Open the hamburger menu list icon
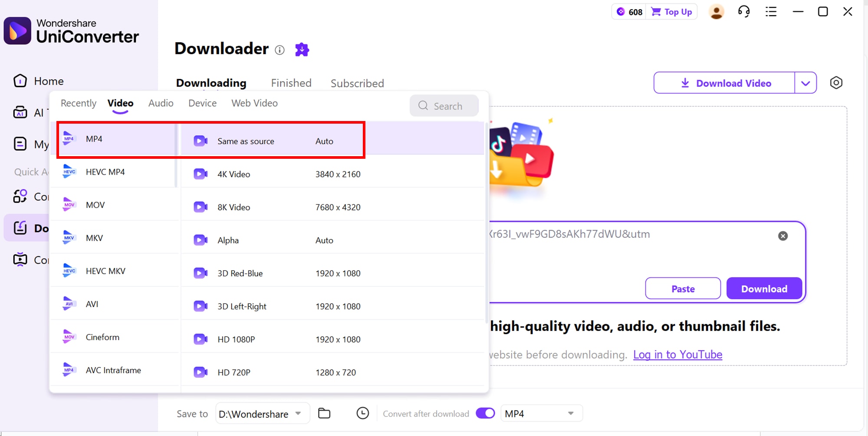This screenshot has width=868, height=436. coord(771,12)
